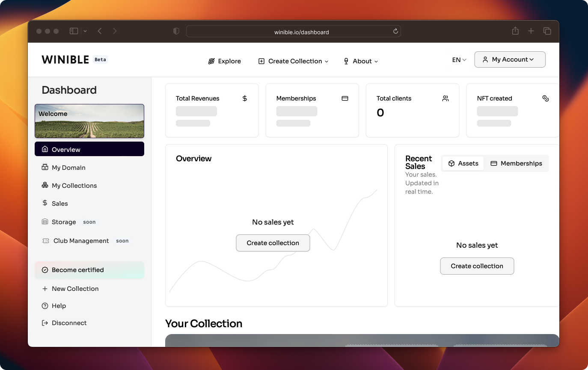Click the Become certified button
Viewport: 588px width, 370px height.
[89, 270]
